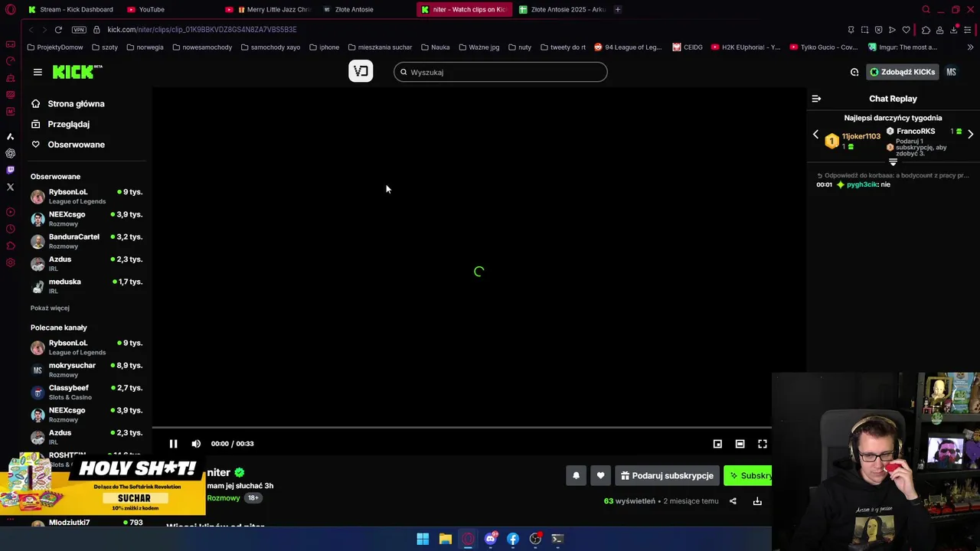Open File Explorer from taskbar
This screenshot has height=551, width=980.
[445, 539]
